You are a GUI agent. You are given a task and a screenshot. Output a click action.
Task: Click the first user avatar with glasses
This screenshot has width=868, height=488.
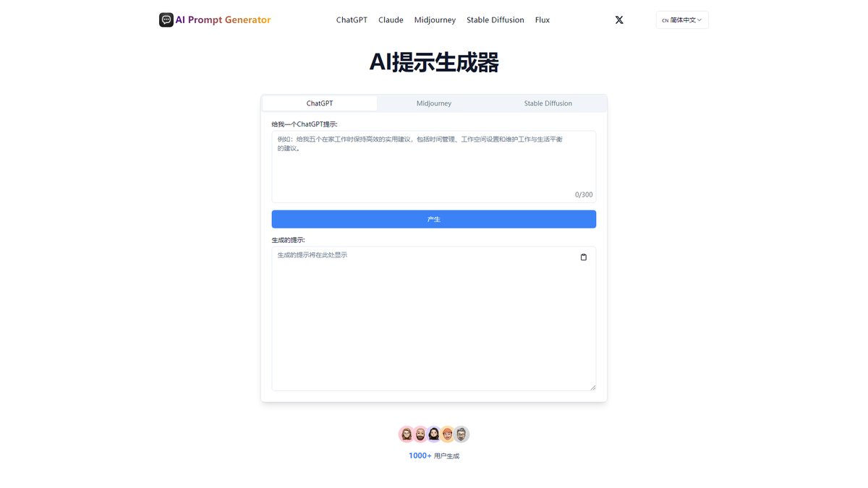(x=407, y=434)
